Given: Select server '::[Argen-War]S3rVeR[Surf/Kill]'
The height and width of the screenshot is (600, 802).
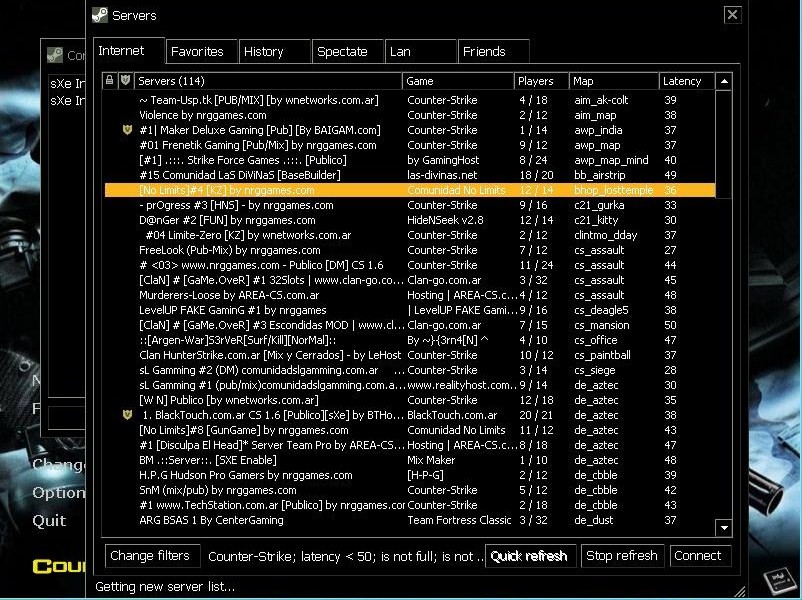Looking at the screenshot, I should tap(410, 340).
